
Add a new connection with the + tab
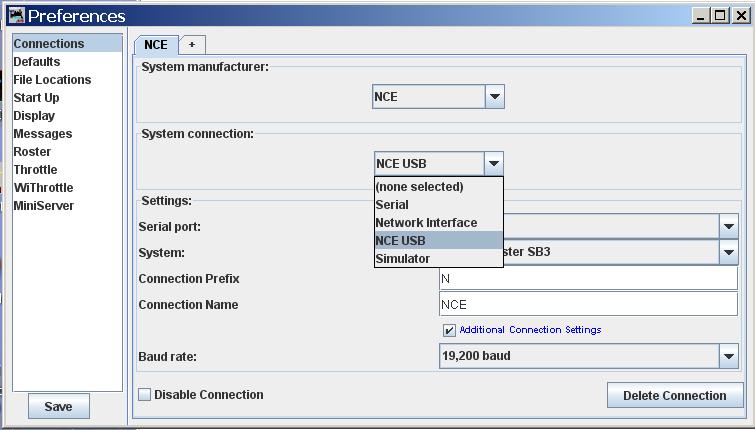(x=192, y=45)
